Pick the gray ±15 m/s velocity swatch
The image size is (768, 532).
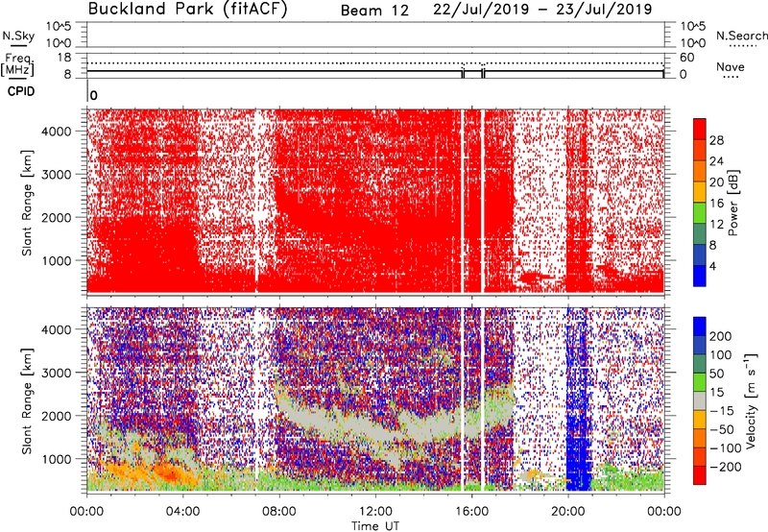tap(700, 400)
